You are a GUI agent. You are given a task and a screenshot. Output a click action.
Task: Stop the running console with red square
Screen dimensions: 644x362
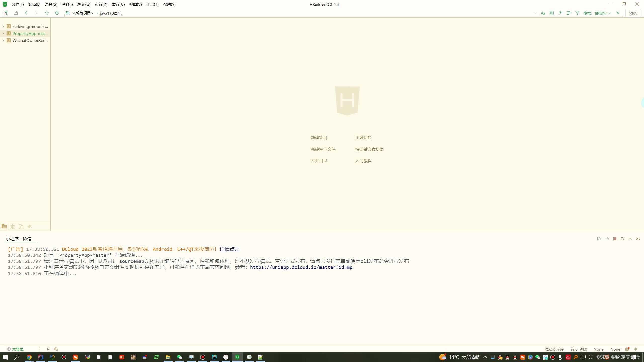[615, 239]
